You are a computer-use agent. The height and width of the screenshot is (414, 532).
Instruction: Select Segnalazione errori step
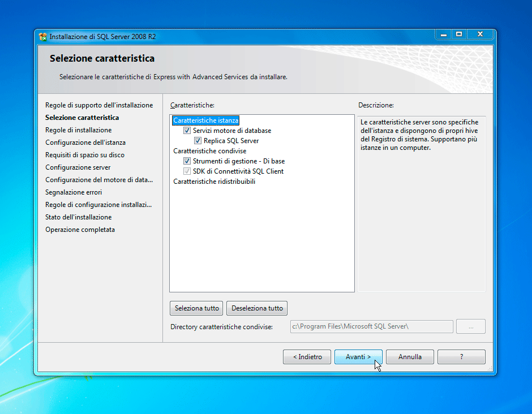coord(74,192)
